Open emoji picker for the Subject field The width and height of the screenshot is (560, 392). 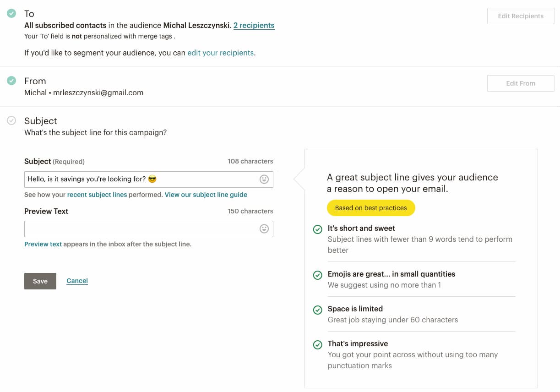pos(264,179)
